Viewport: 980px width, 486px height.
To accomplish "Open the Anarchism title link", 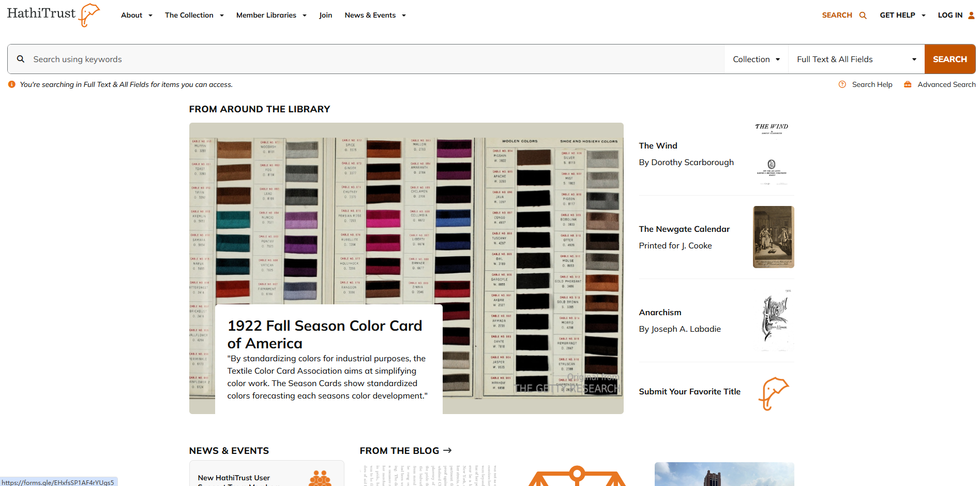I will tap(660, 312).
